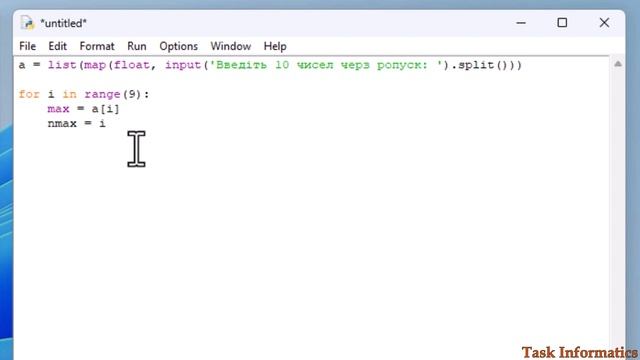
Task: Maximize the untitled window
Action: coord(562,22)
